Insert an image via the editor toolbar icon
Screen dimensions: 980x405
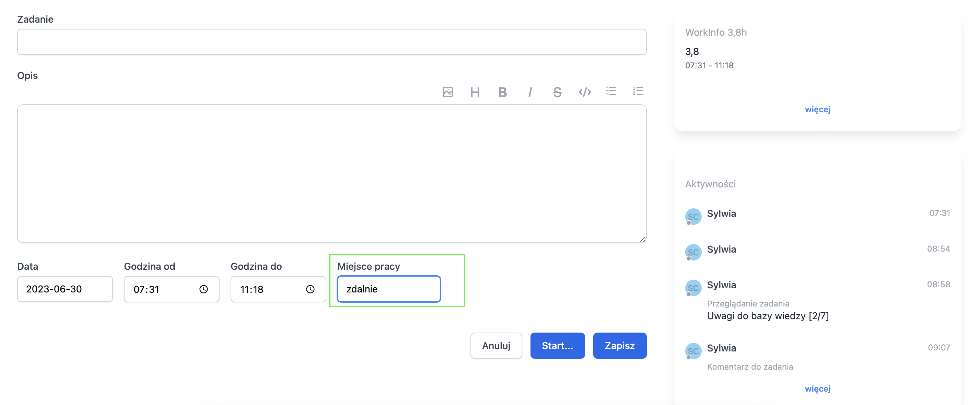pos(447,92)
